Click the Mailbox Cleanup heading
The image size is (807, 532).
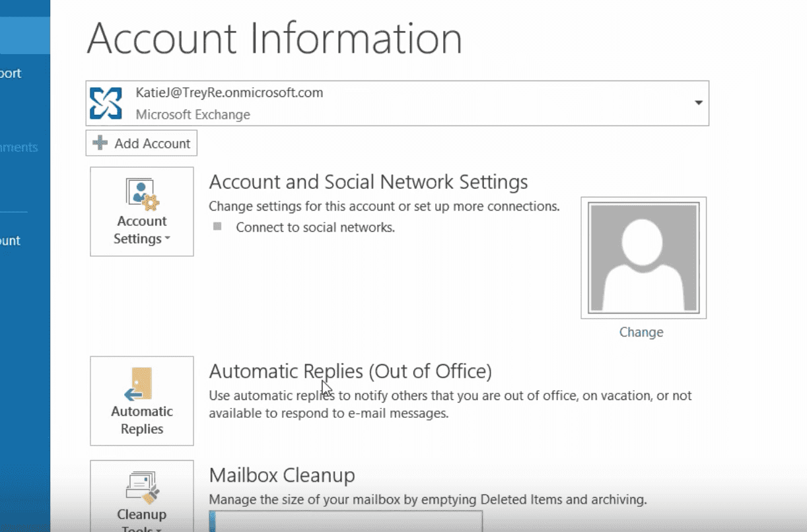pyautogui.click(x=282, y=475)
